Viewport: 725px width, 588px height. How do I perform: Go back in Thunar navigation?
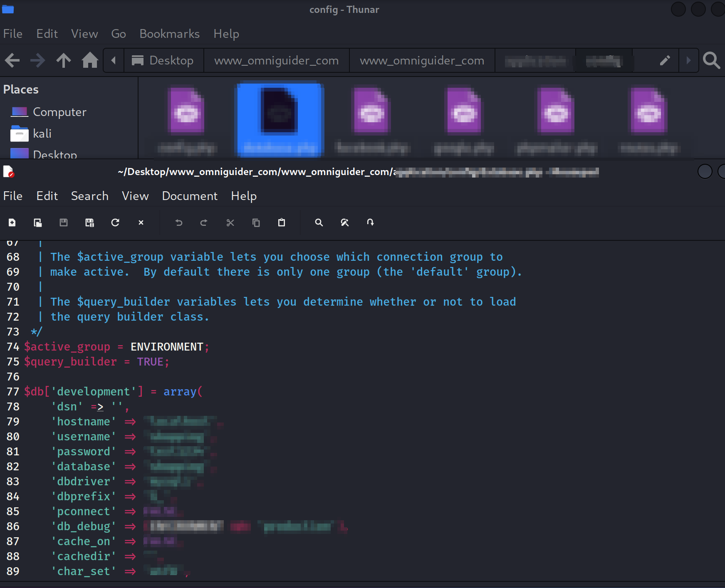(12, 61)
